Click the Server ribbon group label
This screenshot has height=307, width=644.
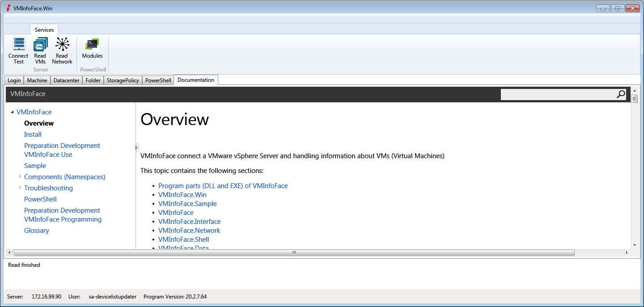(x=41, y=70)
